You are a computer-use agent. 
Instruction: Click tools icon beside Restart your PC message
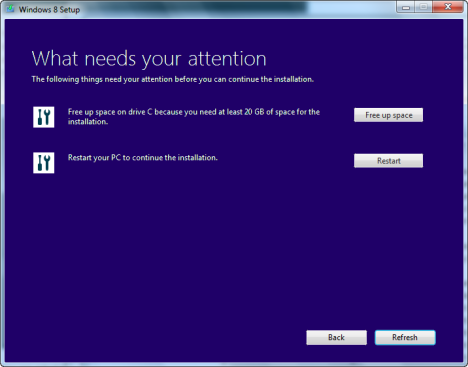[44, 163]
